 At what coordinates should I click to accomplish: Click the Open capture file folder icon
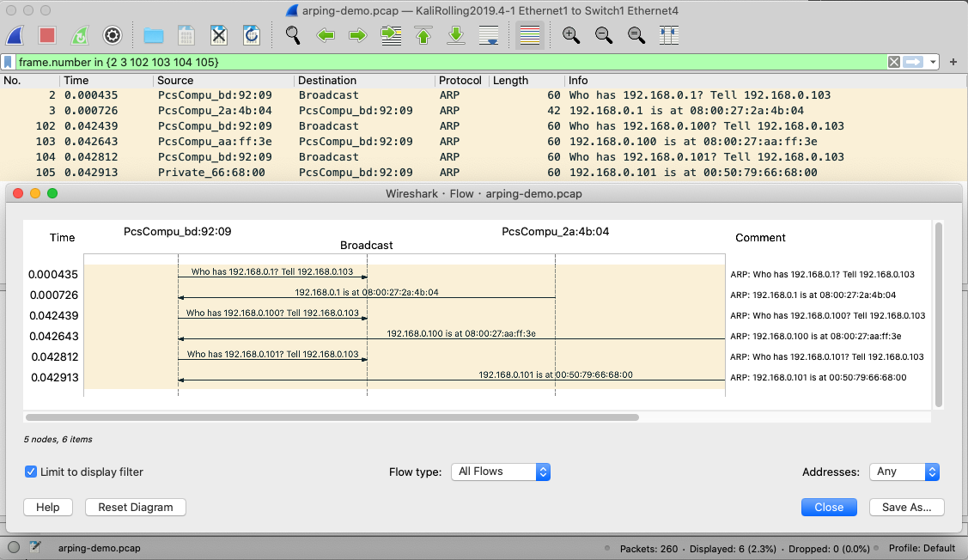154,35
